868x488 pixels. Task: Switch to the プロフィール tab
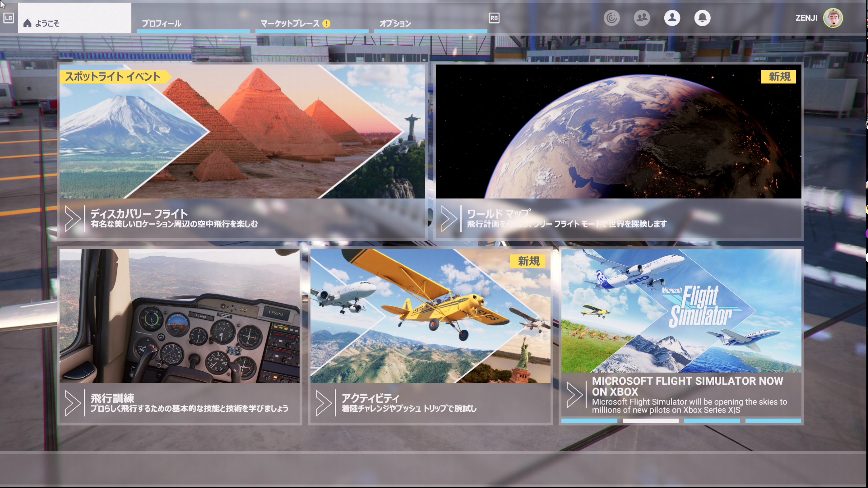161,23
